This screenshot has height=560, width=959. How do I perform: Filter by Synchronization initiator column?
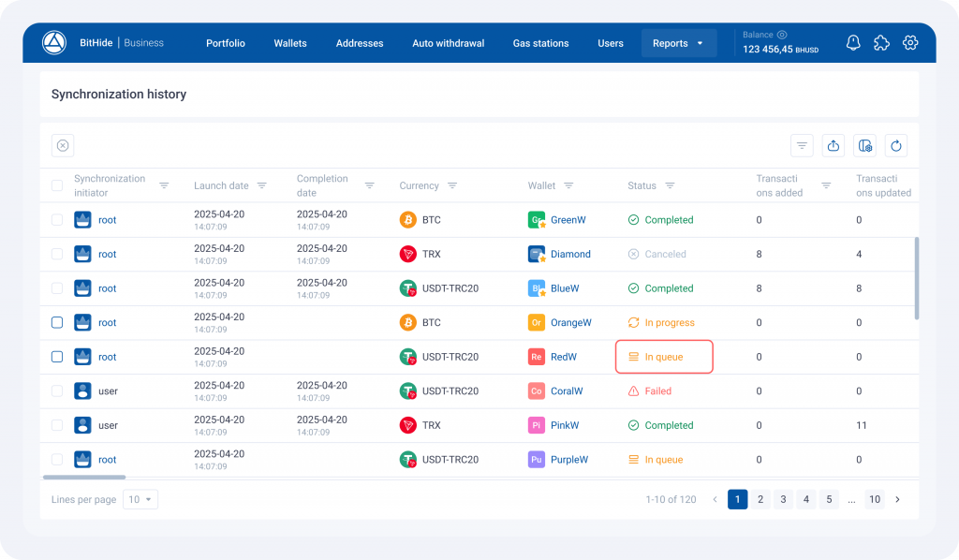point(164,185)
